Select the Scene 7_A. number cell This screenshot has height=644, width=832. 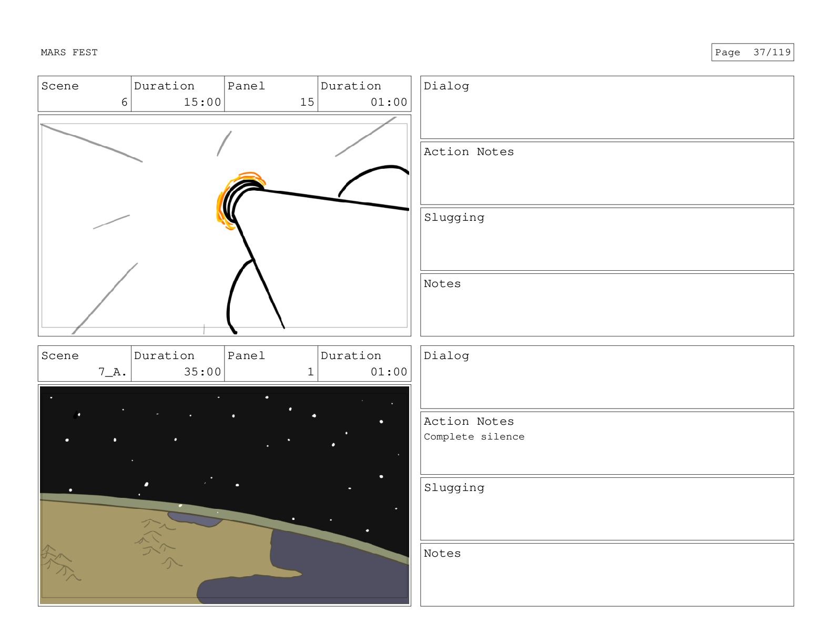coord(84,363)
